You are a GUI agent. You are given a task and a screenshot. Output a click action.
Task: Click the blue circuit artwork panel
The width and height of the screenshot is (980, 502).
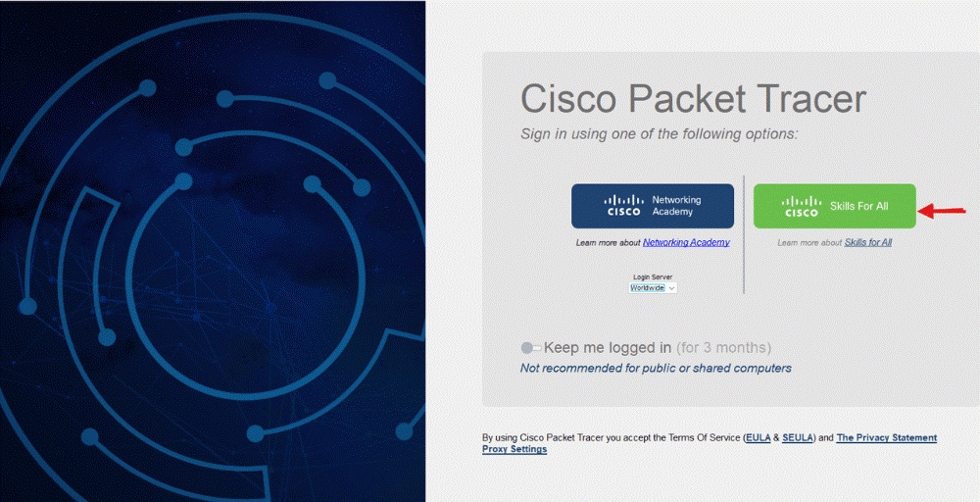pos(213,251)
